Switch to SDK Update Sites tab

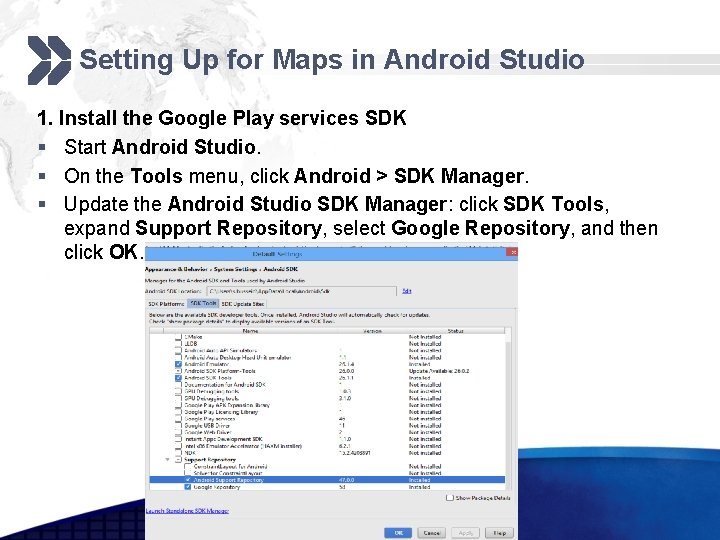pos(243,304)
